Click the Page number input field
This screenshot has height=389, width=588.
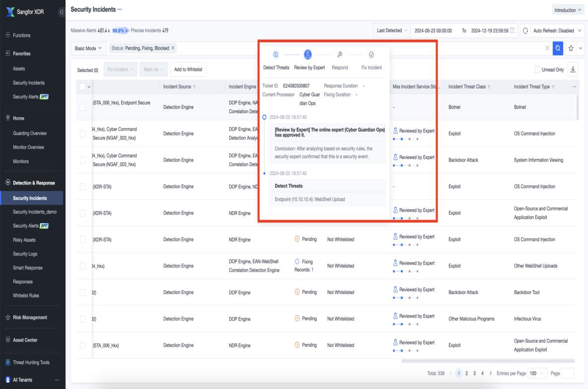coord(568,373)
